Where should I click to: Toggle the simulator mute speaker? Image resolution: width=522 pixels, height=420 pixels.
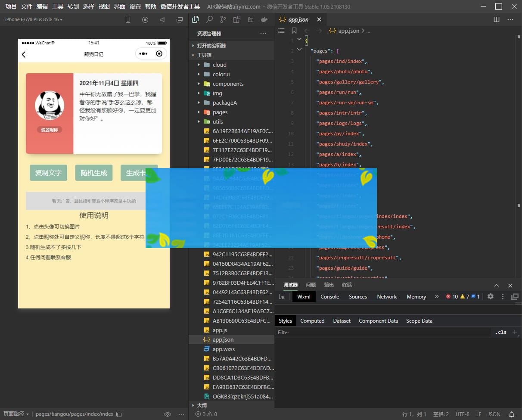(162, 20)
